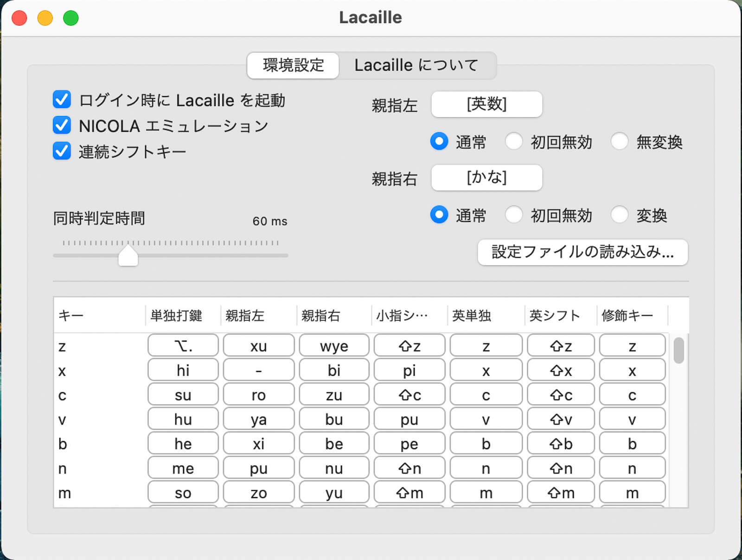Click the xu cell in row z
The image size is (742, 560).
pos(259,346)
